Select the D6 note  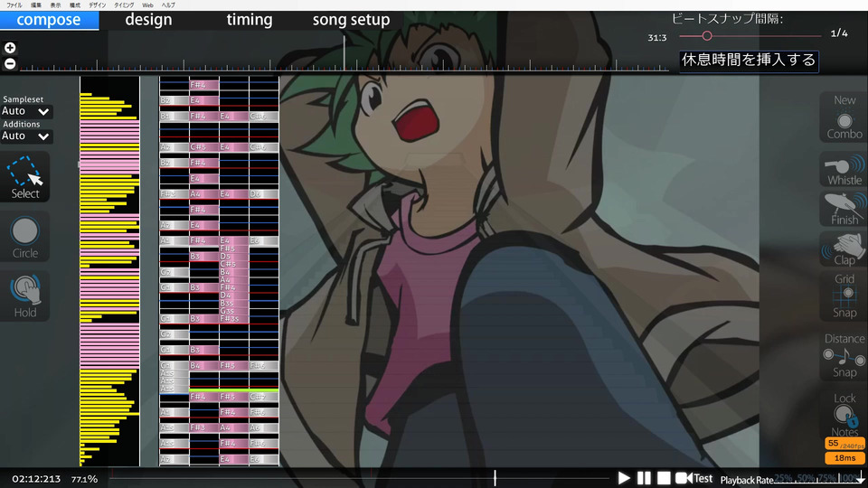263,194
